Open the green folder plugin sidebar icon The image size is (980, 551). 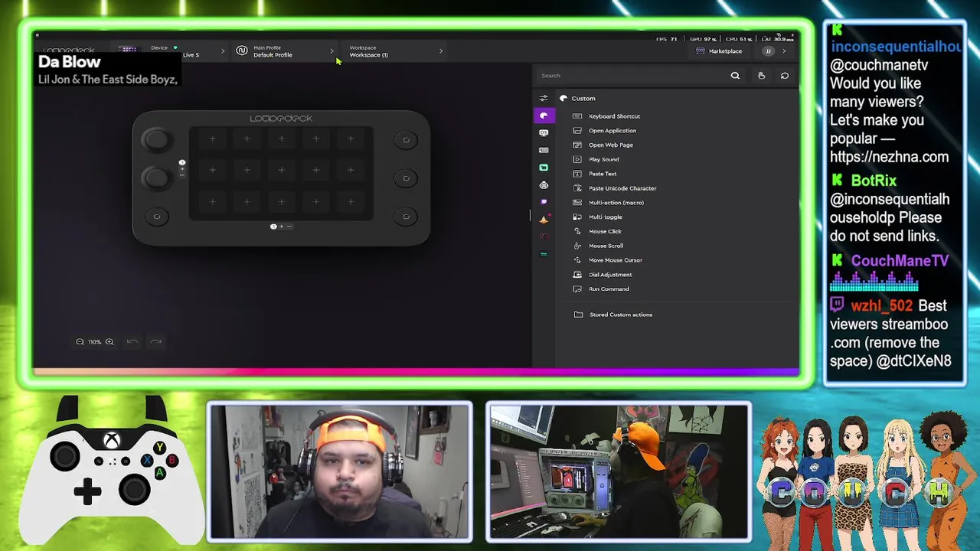[x=544, y=168]
